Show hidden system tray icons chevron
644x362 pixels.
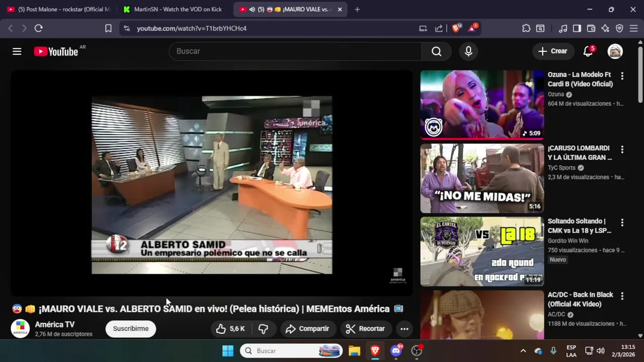523,351
